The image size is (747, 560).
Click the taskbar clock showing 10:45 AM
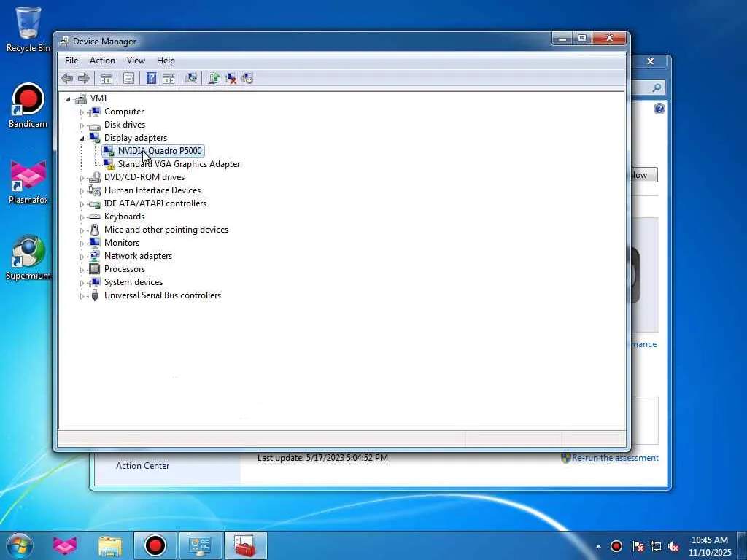pos(709,546)
